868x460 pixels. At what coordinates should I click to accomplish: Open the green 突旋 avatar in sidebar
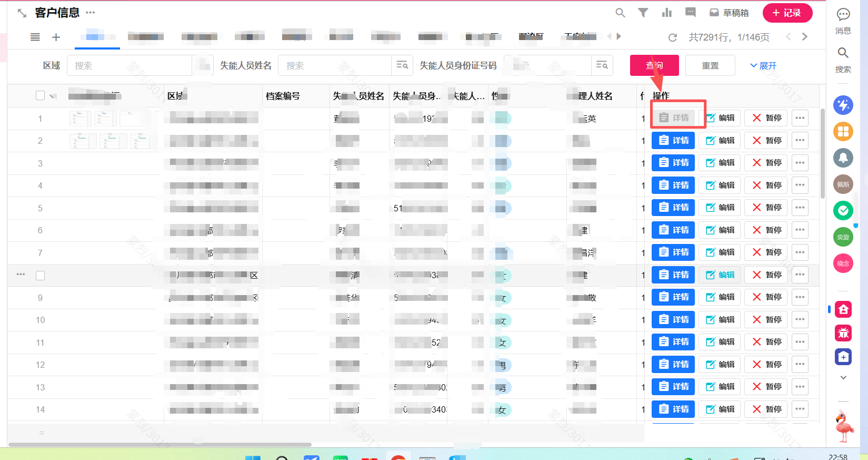point(843,237)
